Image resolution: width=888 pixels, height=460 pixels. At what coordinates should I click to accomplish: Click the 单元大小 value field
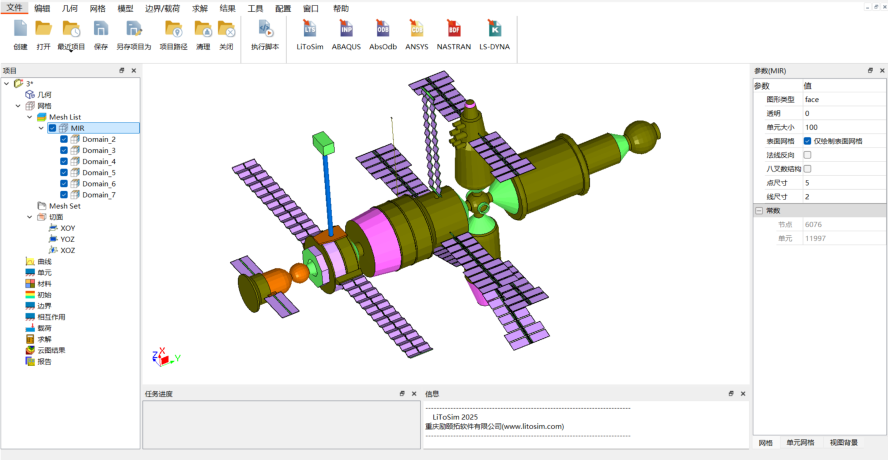click(844, 127)
